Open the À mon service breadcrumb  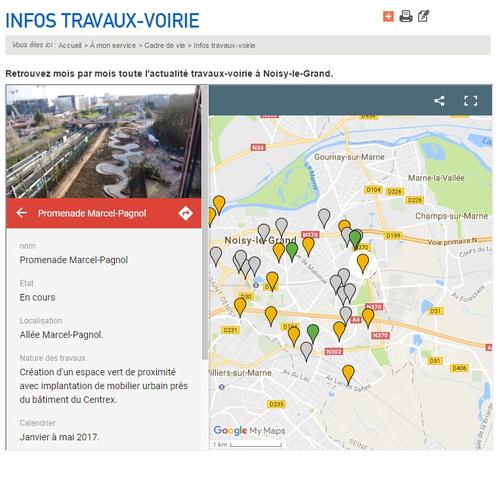113,45
